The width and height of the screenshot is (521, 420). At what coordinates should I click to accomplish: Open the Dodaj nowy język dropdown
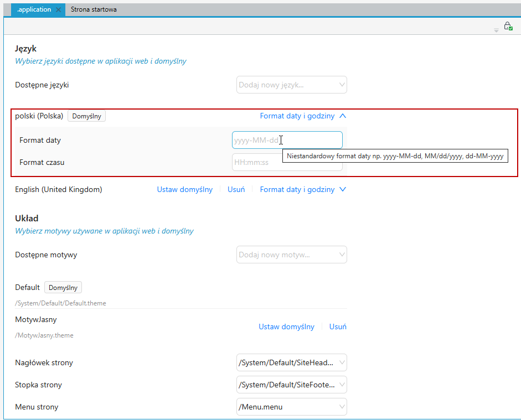click(x=292, y=85)
